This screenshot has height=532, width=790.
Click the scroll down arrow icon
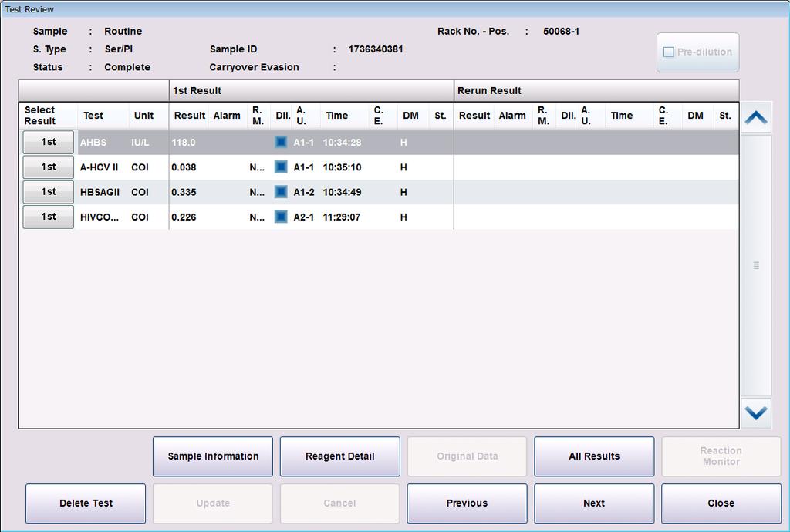[x=756, y=413]
